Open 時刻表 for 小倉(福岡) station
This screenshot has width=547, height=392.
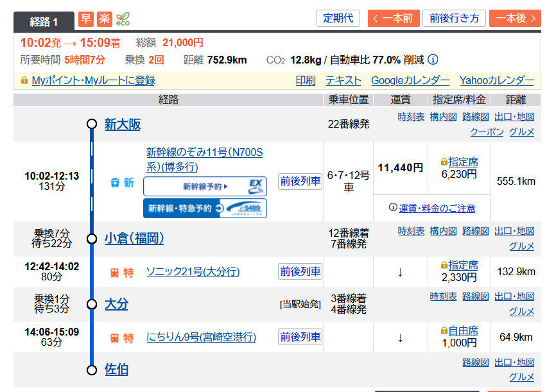tap(411, 231)
